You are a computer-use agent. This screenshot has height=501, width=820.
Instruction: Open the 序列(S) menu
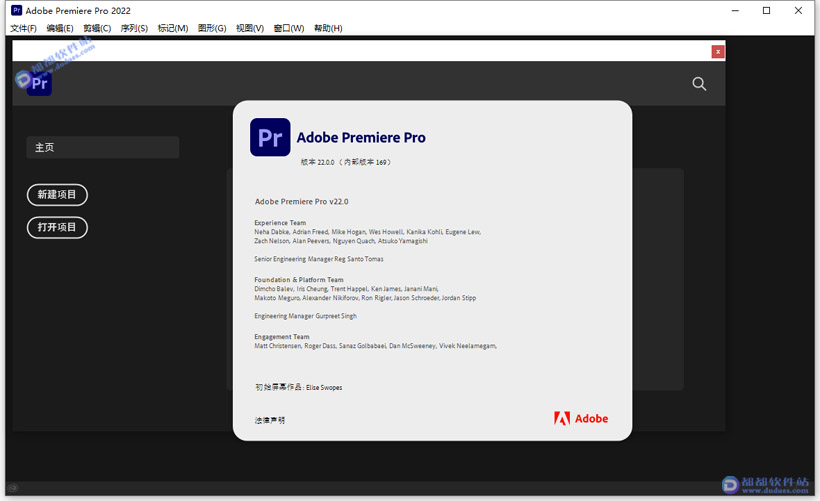coord(134,28)
